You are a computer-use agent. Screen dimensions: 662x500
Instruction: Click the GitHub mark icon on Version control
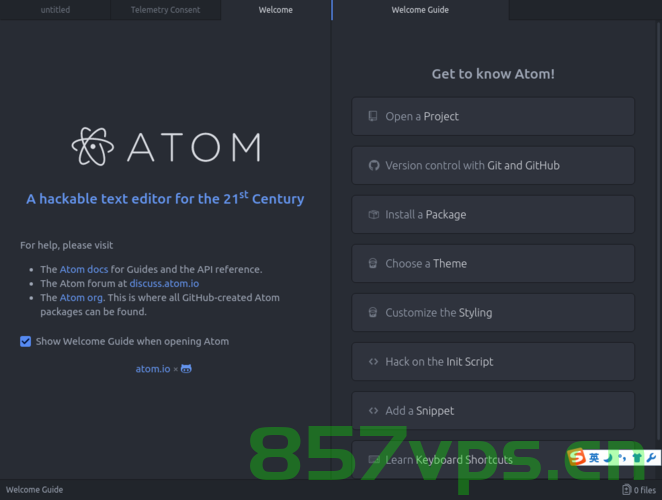coord(374,166)
